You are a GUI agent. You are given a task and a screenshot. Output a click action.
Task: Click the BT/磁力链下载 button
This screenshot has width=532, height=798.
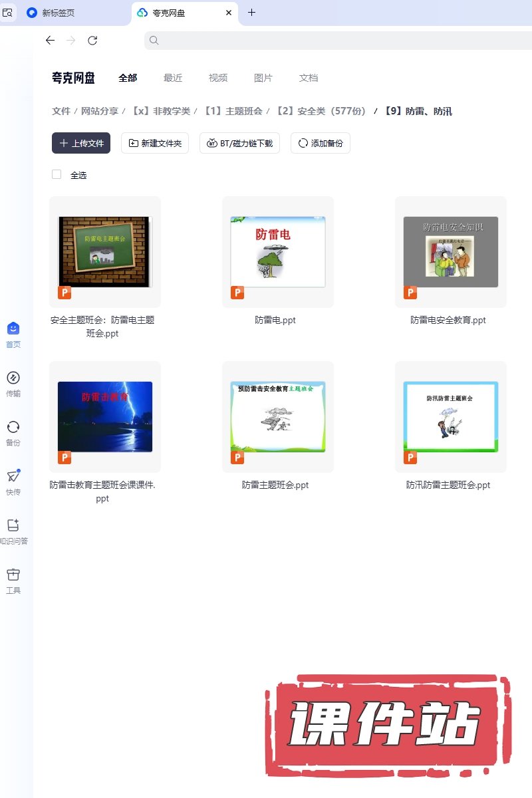[x=239, y=143]
